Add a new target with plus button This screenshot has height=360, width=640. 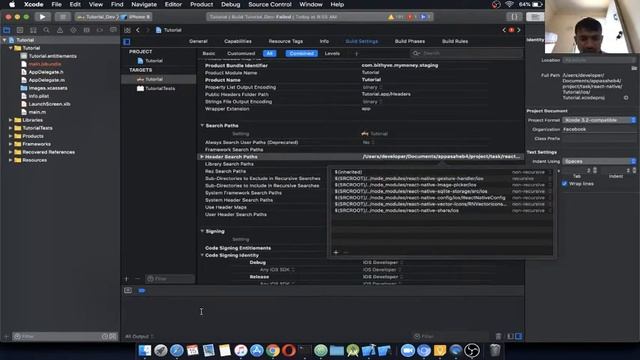[x=127, y=279]
